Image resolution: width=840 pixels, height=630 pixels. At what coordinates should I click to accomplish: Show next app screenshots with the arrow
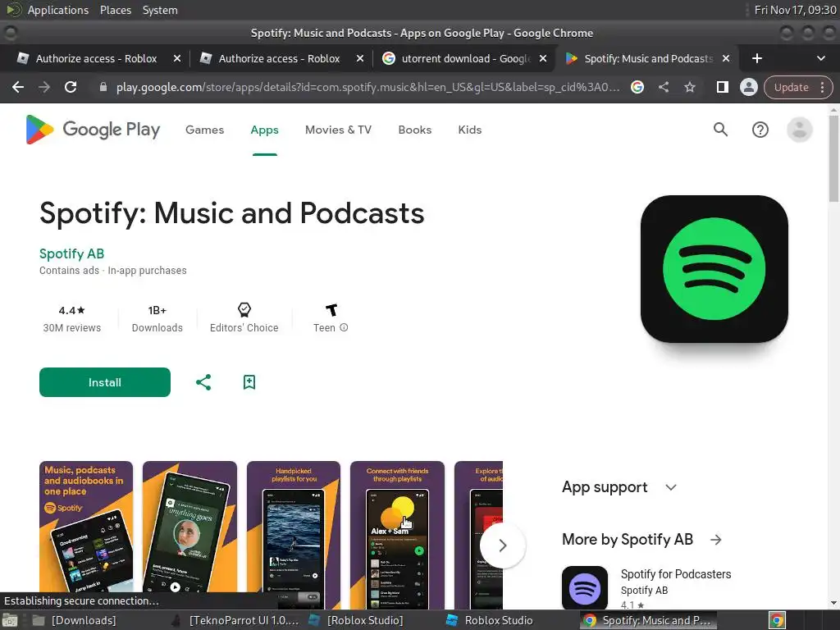tap(502, 546)
